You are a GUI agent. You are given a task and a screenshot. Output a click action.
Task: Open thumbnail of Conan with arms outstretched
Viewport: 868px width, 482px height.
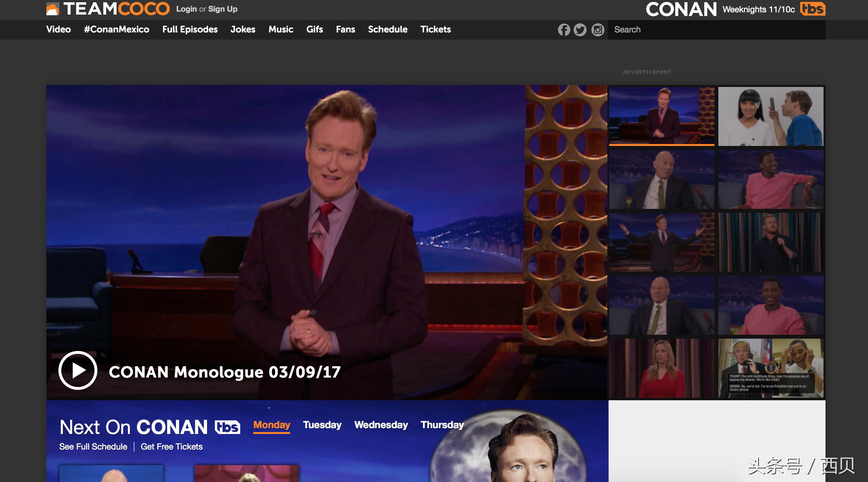662,242
